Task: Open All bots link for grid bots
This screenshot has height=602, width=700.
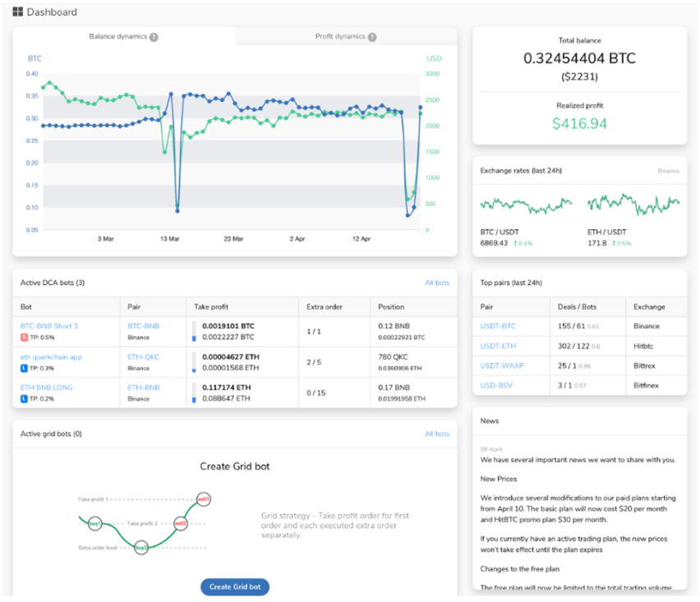Action: (437, 434)
